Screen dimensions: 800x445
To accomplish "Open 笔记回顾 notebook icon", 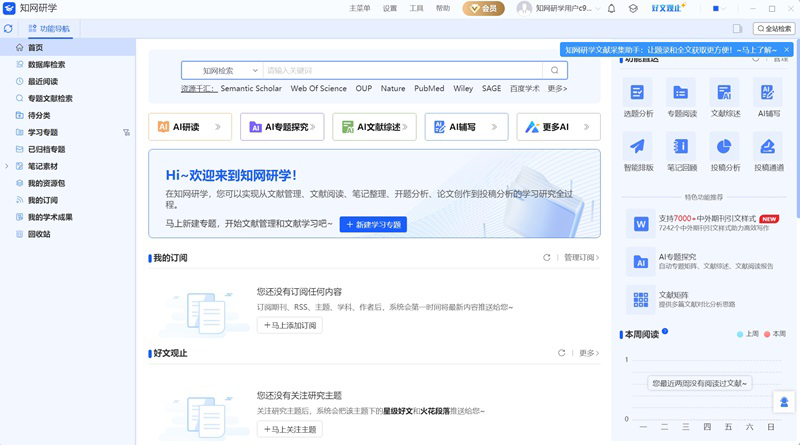I will (x=681, y=146).
